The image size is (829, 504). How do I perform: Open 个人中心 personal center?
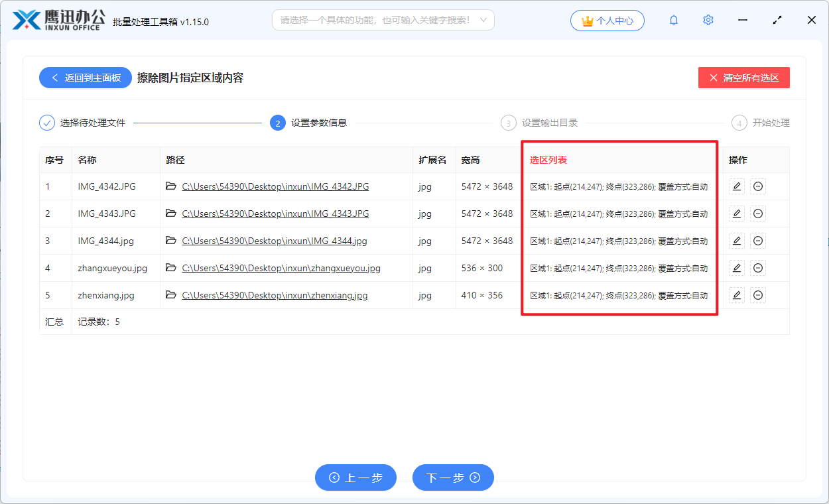[x=607, y=20]
